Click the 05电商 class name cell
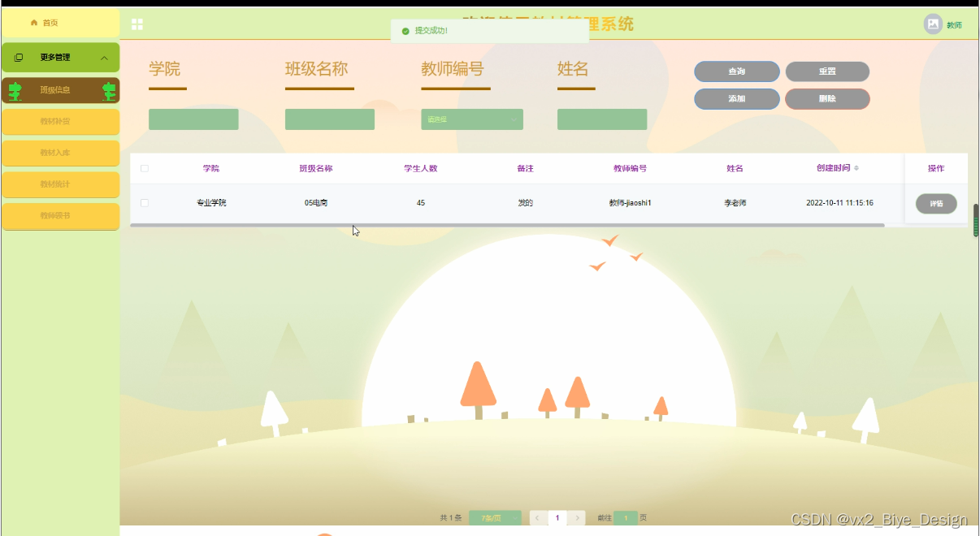980x536 pixels. [x=316, y=203]
